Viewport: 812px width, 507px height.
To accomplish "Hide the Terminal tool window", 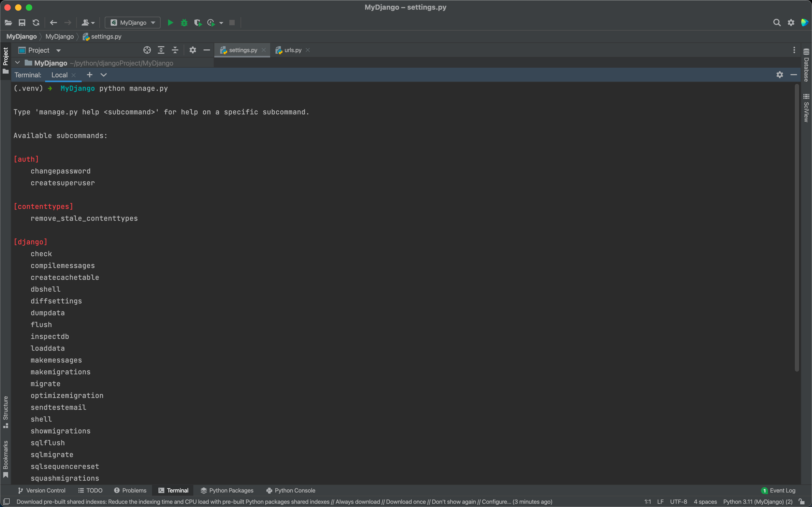I will 793,75.
